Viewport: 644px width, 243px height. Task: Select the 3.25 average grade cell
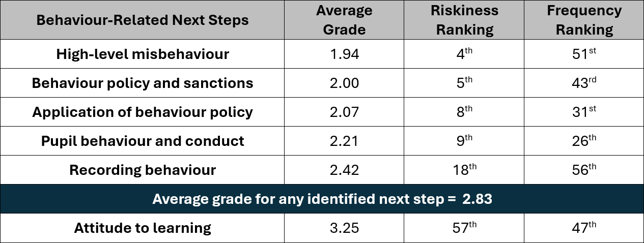tap(344, 228)
